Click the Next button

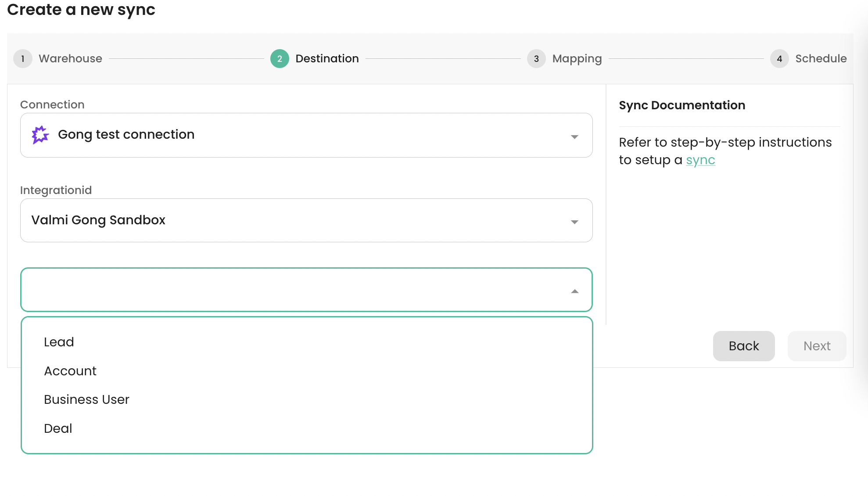click(817, 346)
